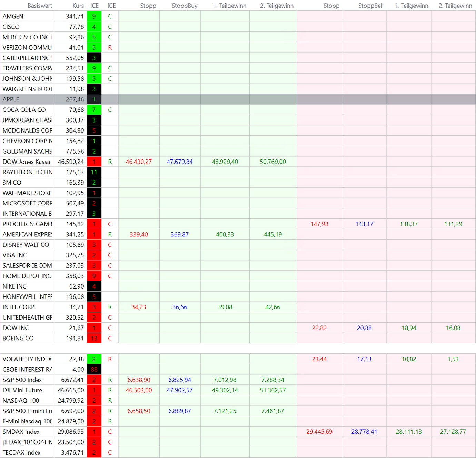Select the StoppBuy column header
The height and width of the screenshot is (459, 476).
[184, 6]
